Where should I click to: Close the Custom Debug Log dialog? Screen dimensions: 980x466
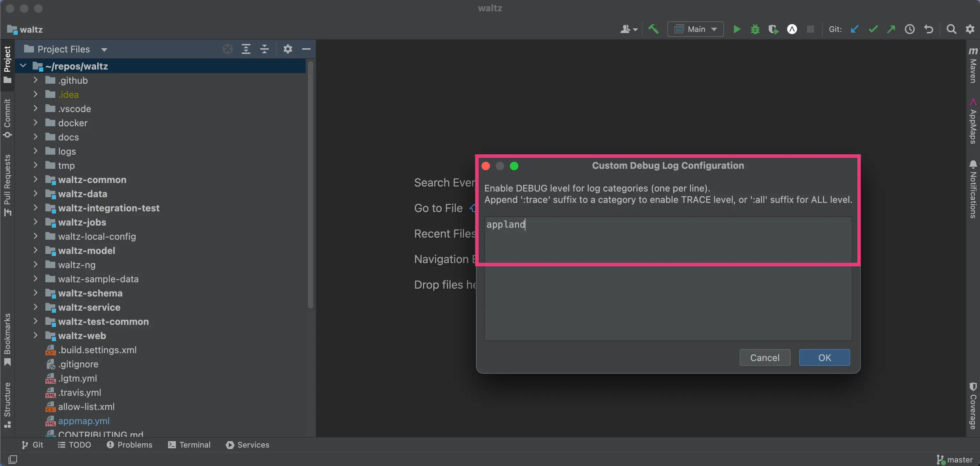[x=485, y=166]
